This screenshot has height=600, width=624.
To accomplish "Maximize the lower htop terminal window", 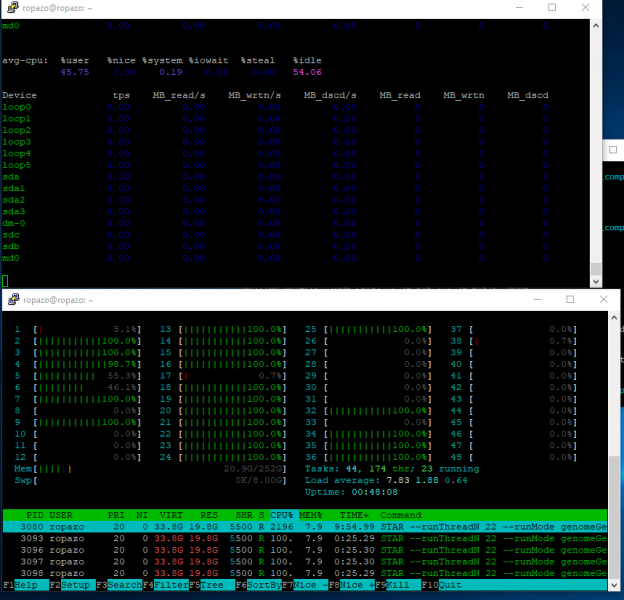I will (570, 299).
